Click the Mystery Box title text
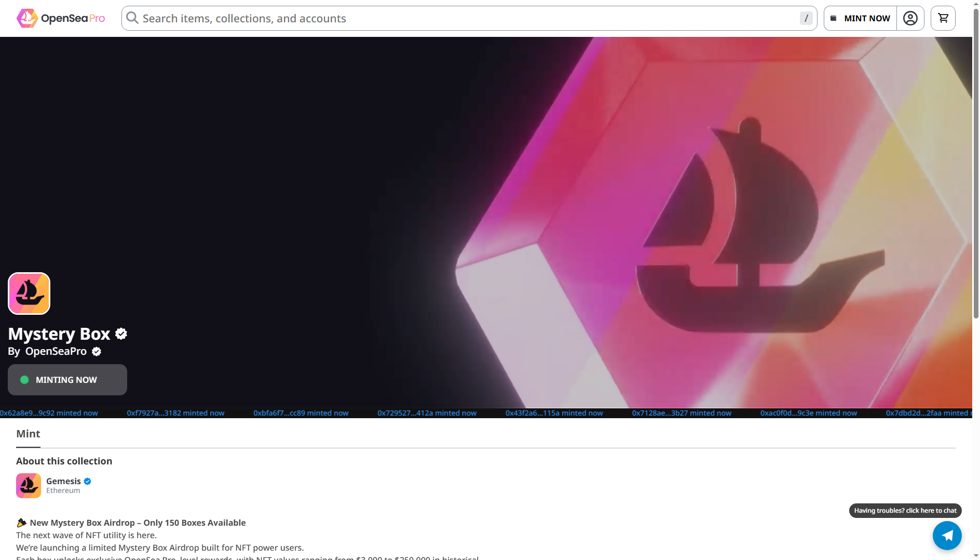Viewport: 980px width, 560px height. tap(59, 334)
